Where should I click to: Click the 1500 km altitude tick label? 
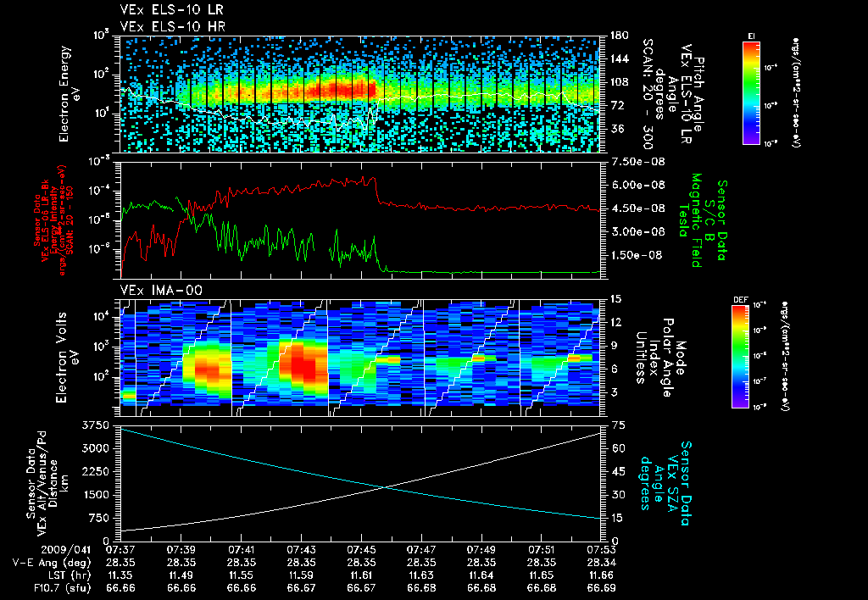coord(96,495)
